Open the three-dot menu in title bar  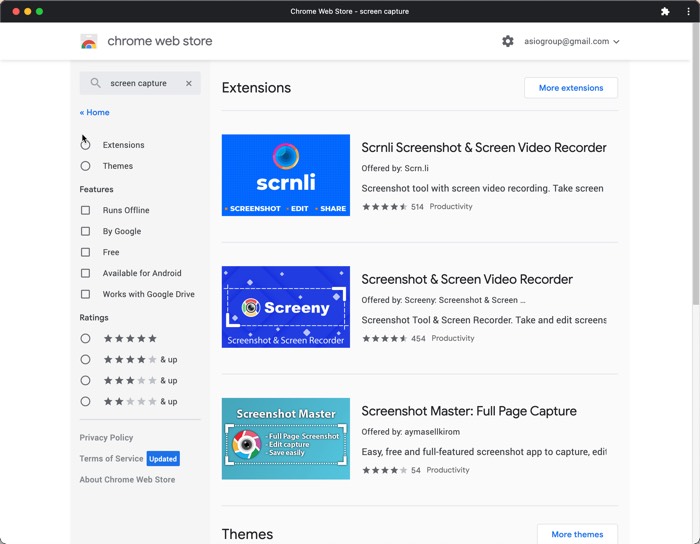click(x=688, y=11)
